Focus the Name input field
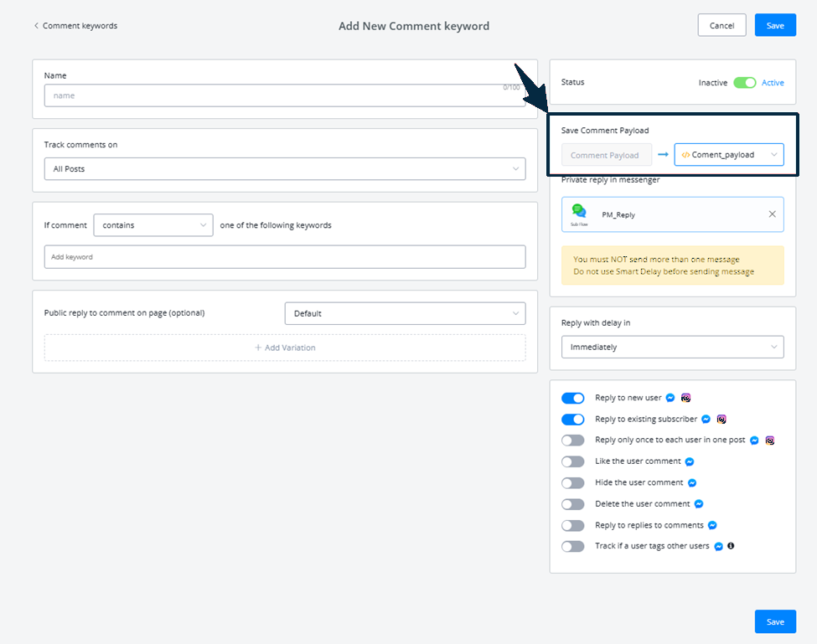The height and width of the screenshot is (644, 817). tap(285, 95)
